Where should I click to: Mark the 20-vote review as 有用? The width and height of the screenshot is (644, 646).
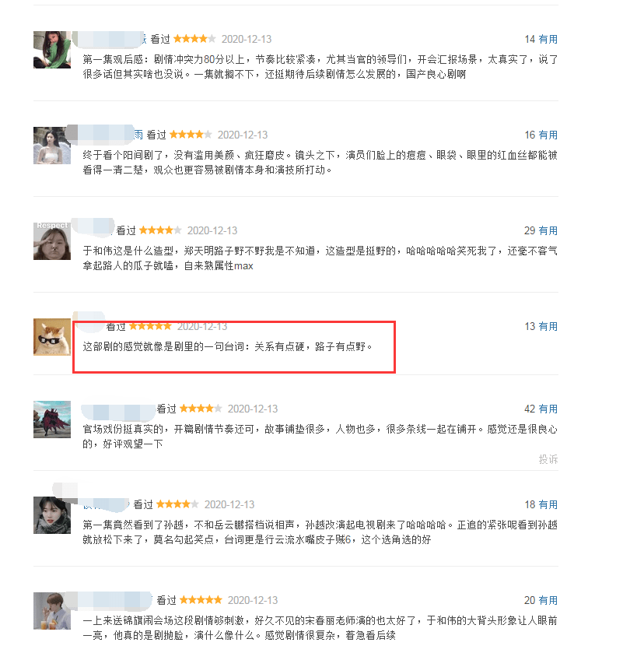coord(548,600)
